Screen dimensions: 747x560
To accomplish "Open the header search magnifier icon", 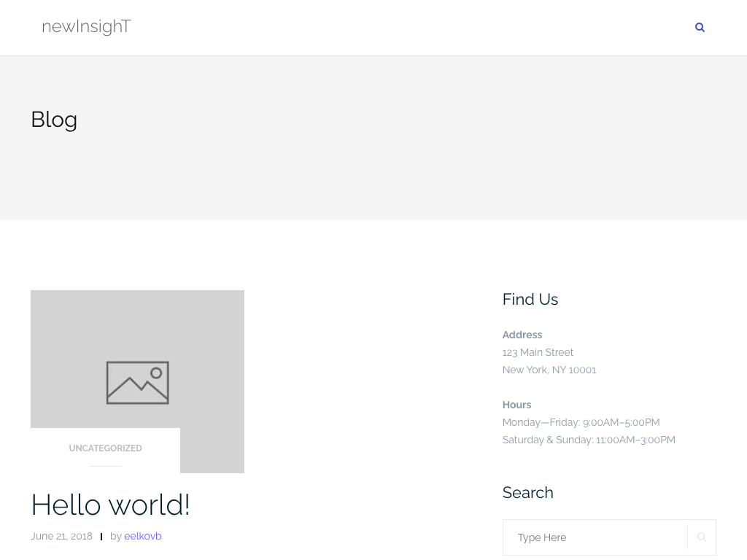I will (700, 28).
